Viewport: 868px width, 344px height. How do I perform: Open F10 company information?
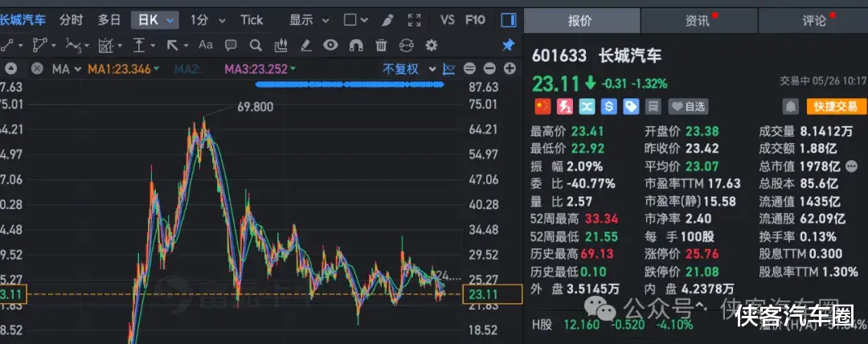[475, 21]
